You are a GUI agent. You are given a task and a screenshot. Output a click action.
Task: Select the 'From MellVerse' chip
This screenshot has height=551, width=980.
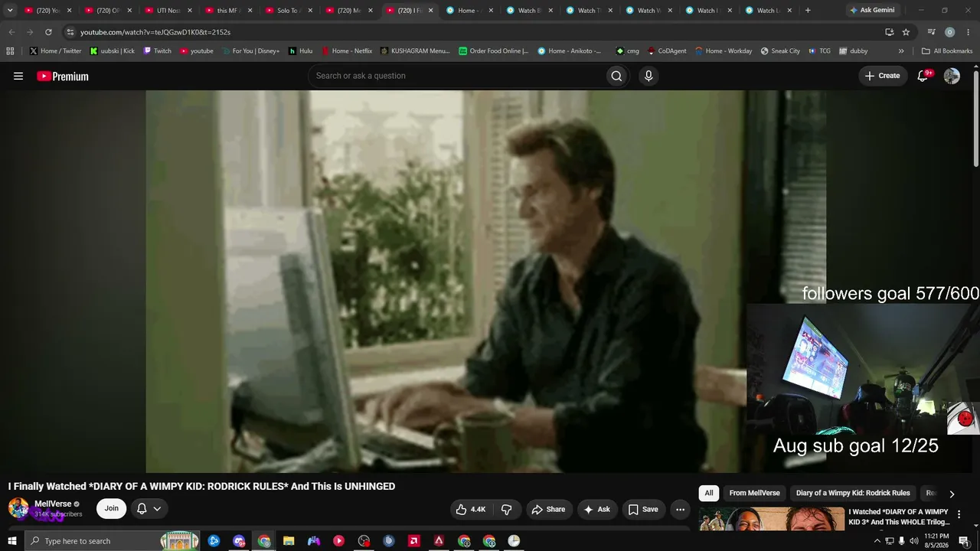click(755, 494)
